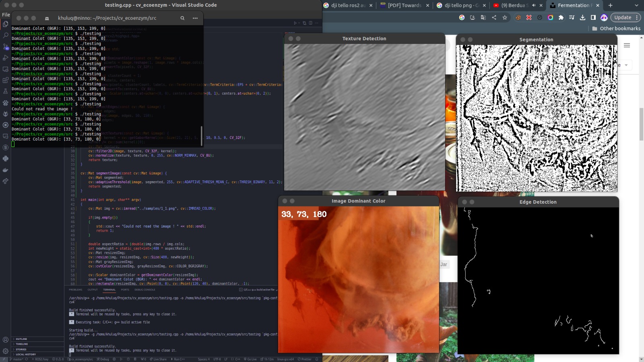Open the Explorer view in the activity bar
This screenshot has height=362, width=644.
6,24
